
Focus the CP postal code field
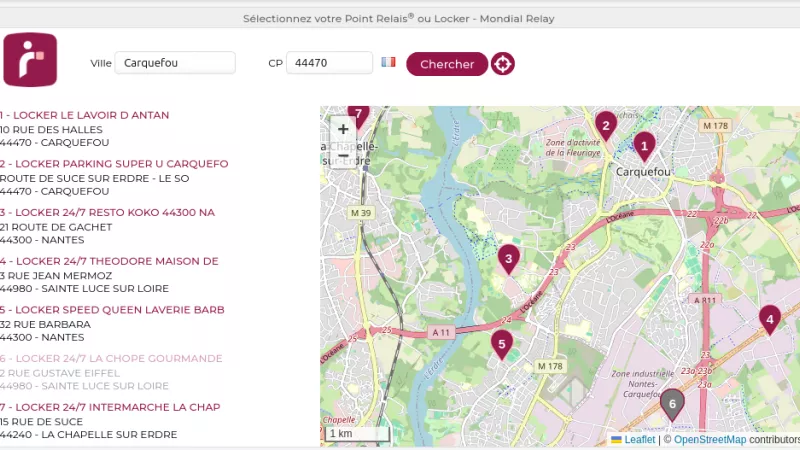[330, 63]
